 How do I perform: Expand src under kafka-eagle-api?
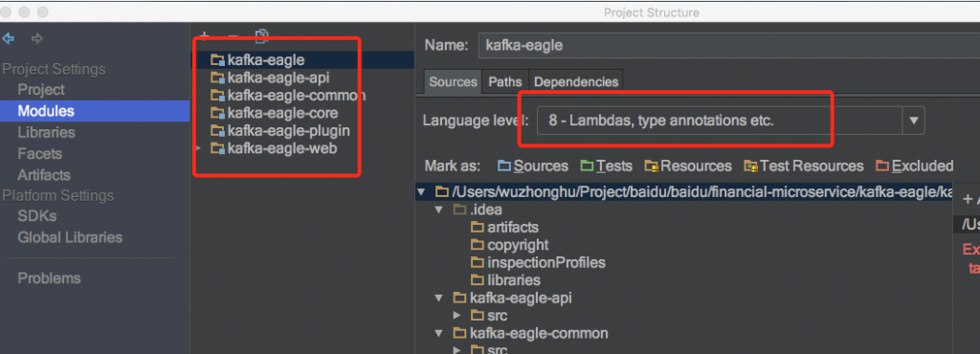click(457, 316)
